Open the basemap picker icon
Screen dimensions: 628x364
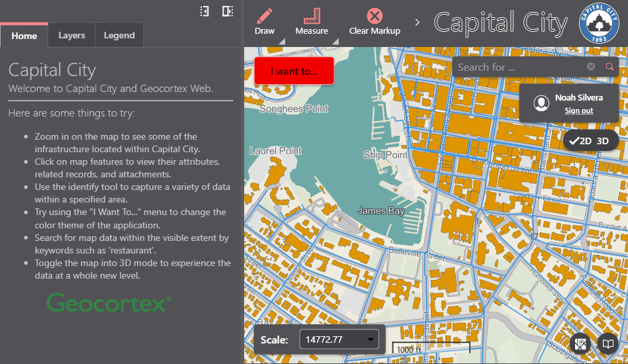[x=581, y=344]
